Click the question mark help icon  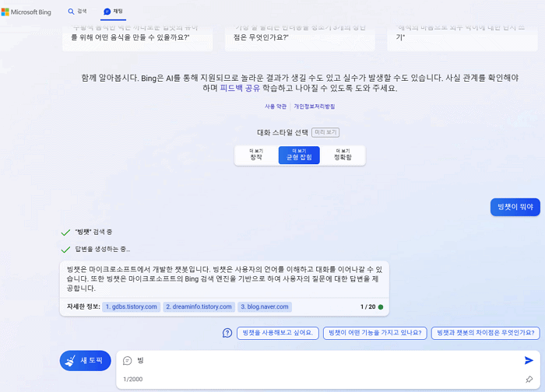click(x=227, y=333)
